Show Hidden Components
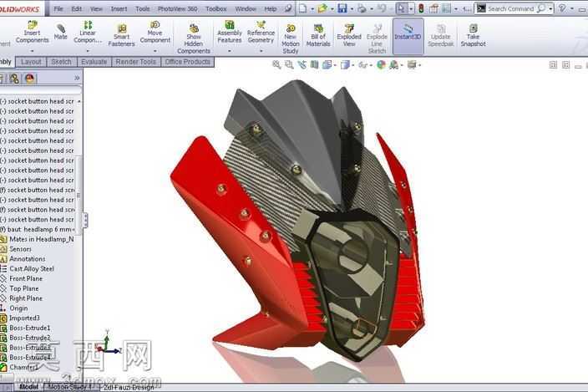This screenshot has height=392, width=588. 194,38
